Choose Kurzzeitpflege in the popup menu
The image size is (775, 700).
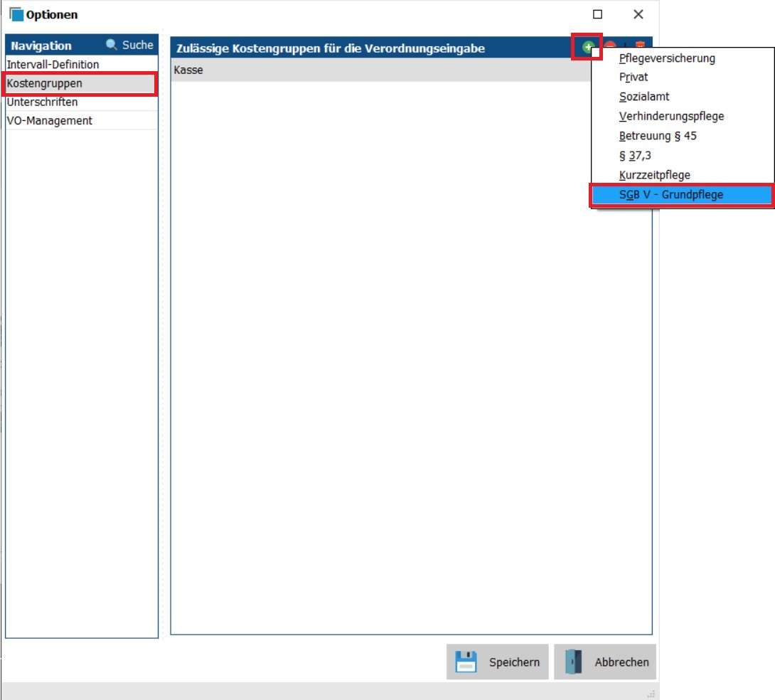pyautogui.click(x=654, y=174)
